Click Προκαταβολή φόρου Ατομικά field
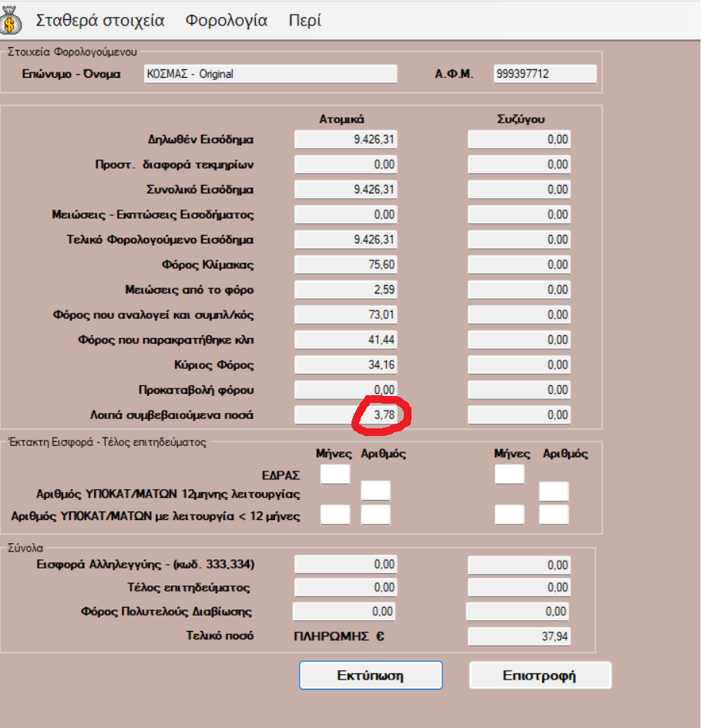Image resolution: width=709 pixels, height=728 pixels. [346, 390]
